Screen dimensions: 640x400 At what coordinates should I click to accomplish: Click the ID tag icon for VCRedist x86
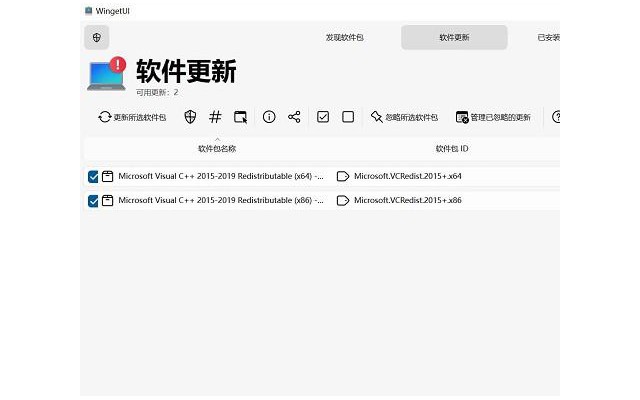coord(343,200)
